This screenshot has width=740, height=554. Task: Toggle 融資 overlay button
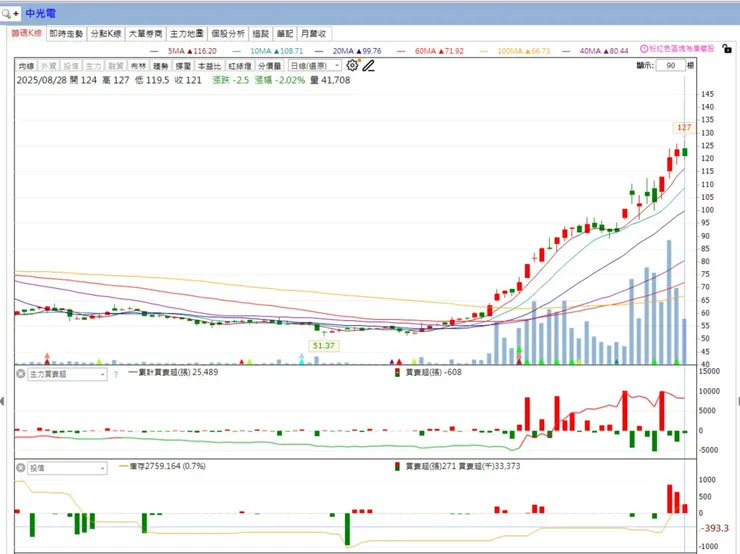(116, 66)
